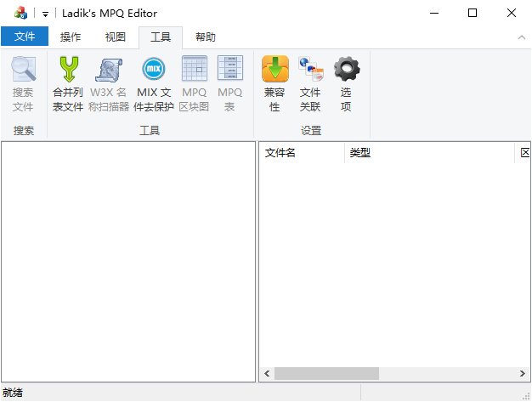This screenshot has width=532, height=402.
Task: Switch to the 视图 ribbon tab
Action: click(x=116, y=37)
